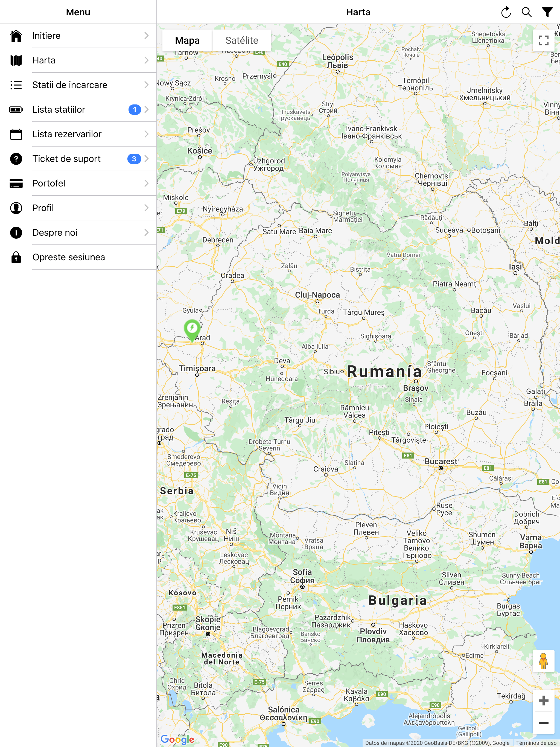Image resolution: width=560 pixels, height=747 pixels.
Task: Click the Debrecen city label
Action: tap(218, 240)
